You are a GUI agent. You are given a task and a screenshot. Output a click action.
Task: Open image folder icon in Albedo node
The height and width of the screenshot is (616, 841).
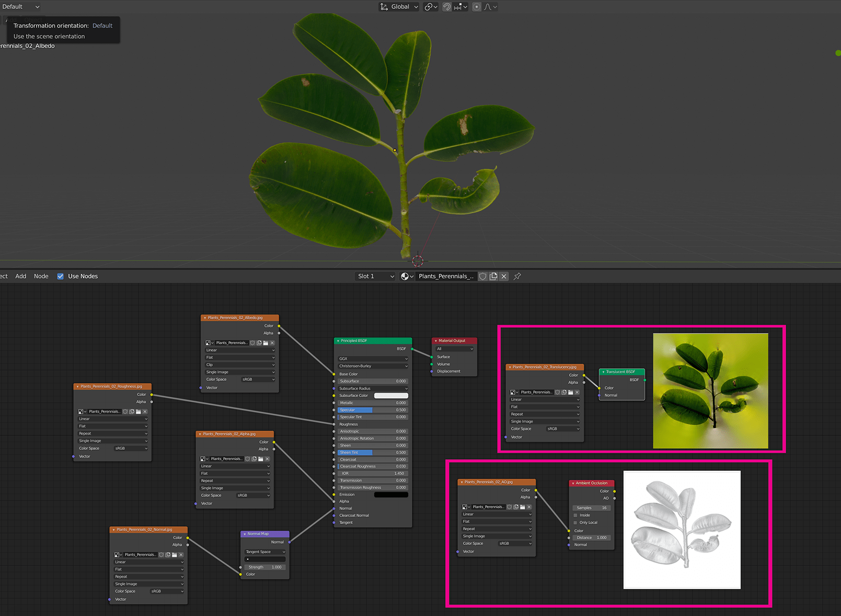266,343
